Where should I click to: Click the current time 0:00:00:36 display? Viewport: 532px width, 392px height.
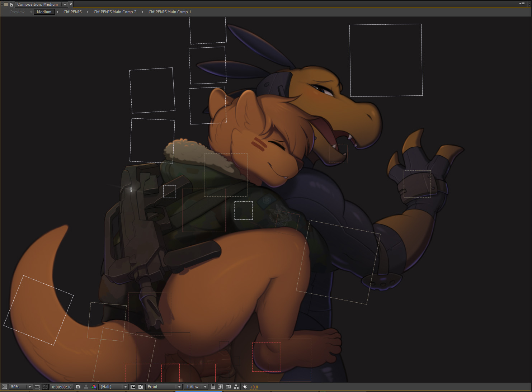tap(62, 387)
